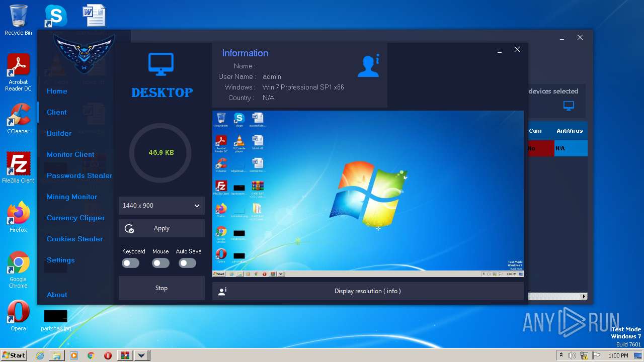Image resolution: width=644 pixels, height=362 pixels.
Task: Open the Home section in sidebar
Action: point(57,91)
